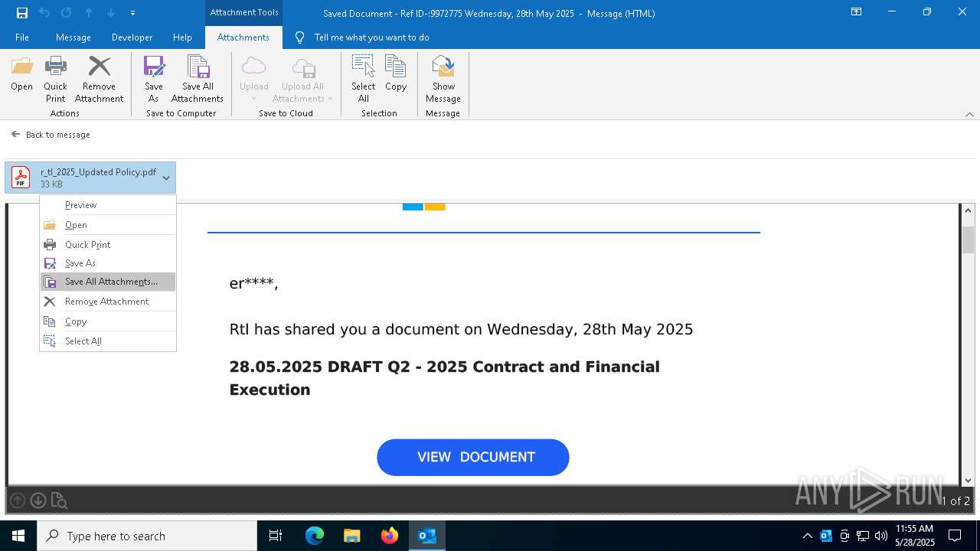The width and height of the screenshot is (980, 551).
Task: Click the taskbar search box
Action: coord(147,536)
